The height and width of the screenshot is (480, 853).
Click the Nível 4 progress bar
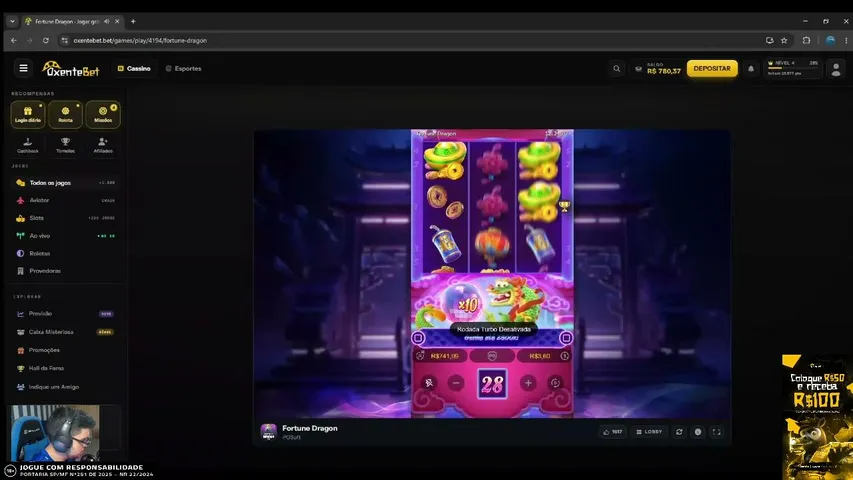pyautogui.click(x=792, y=68)
